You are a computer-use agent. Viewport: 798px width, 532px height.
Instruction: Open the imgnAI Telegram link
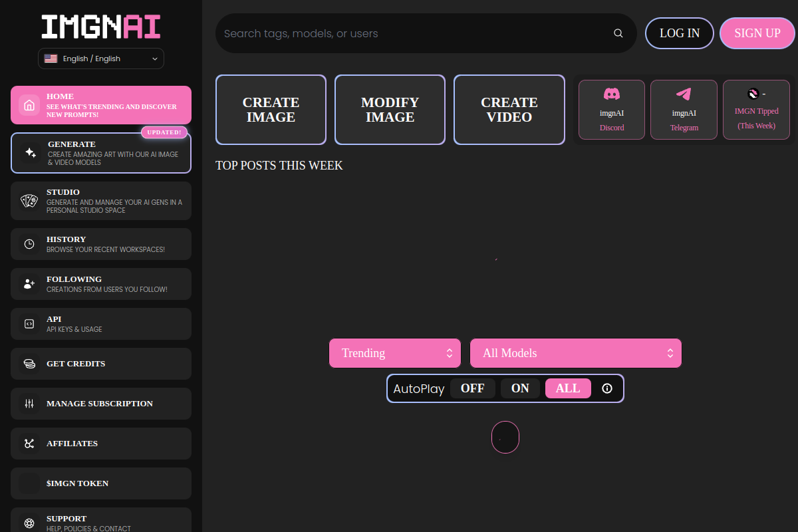coord(684,110)
